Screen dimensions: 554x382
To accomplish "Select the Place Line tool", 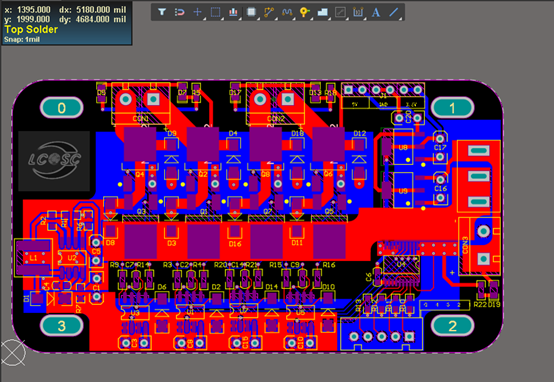I will pos(394,12).
